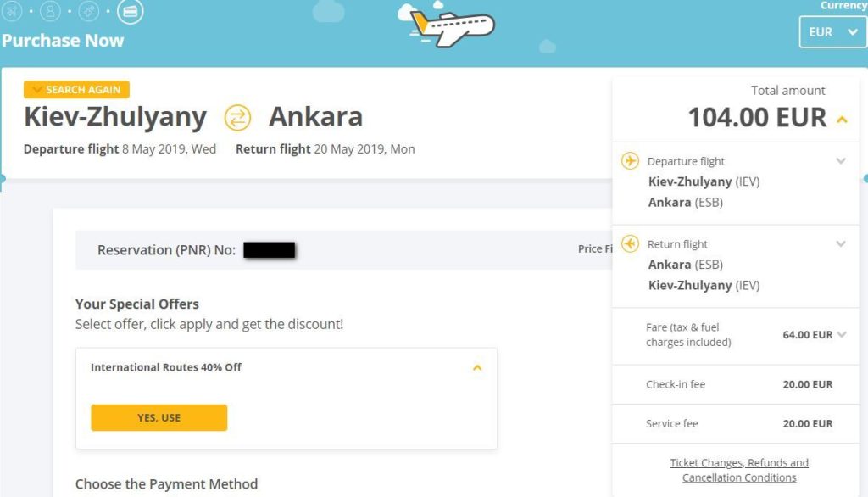Go to the flight selection step icon
The height and width of the screenshot is (497, 868).
pyautogui.click(x=12, y=11)
